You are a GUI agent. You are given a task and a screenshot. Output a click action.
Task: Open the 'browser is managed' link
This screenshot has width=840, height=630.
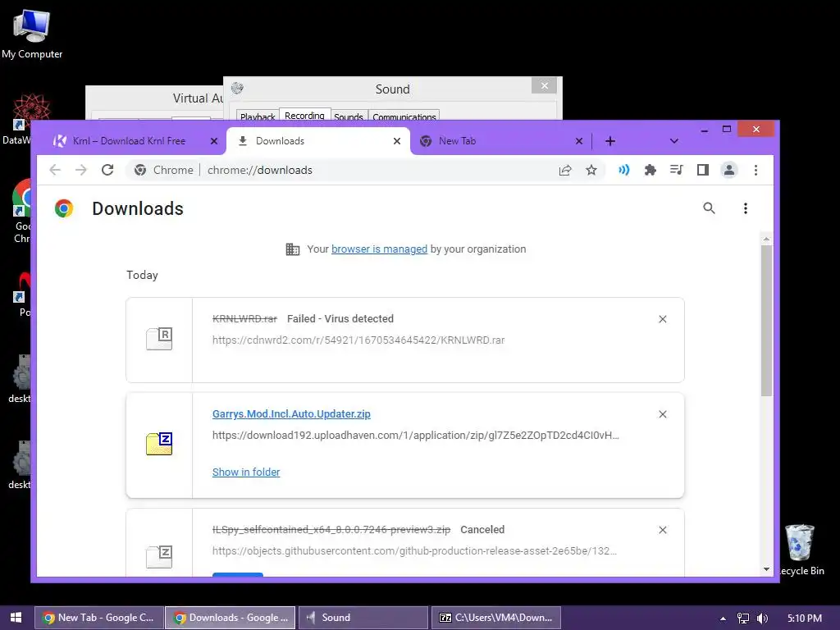[379, 249]
